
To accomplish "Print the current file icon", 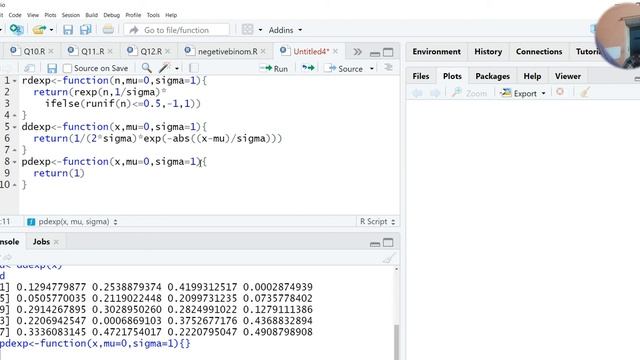I will point(108,30).
